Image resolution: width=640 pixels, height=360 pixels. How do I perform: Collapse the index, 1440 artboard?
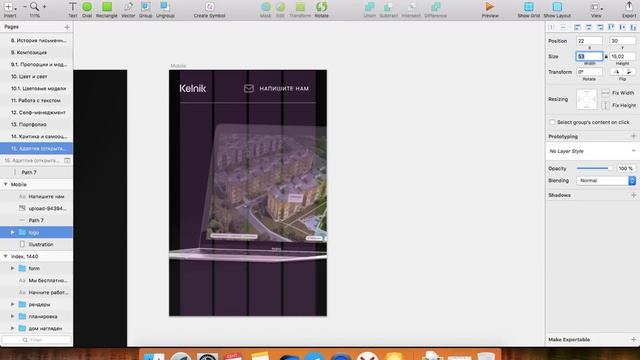tap(6, 256)
